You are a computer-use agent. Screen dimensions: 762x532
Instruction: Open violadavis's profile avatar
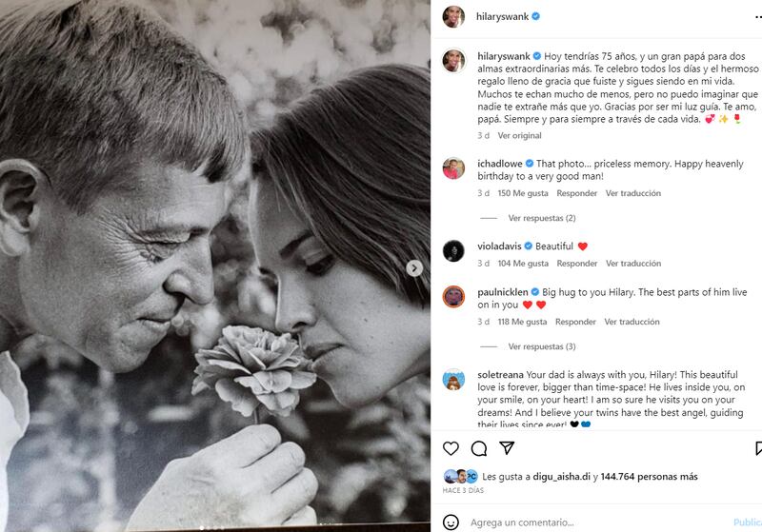453,250
